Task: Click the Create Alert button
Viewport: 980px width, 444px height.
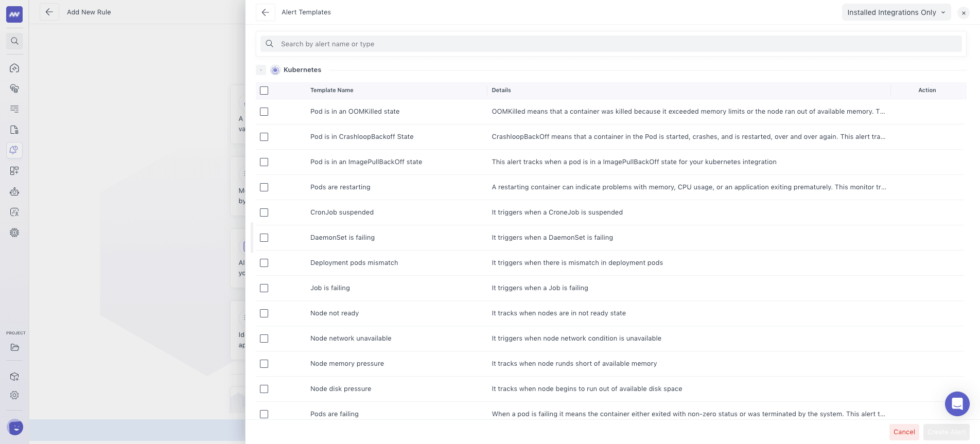Action: click(x=946, y=432)
